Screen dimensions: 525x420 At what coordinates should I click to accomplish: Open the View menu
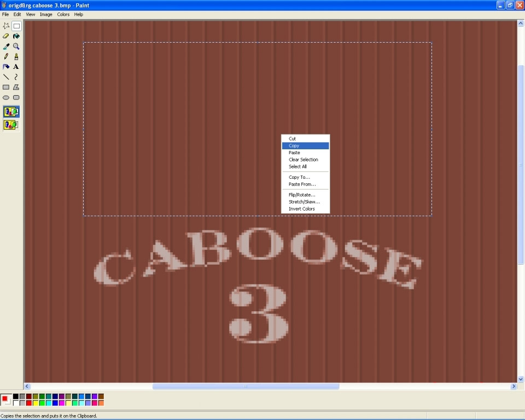coord(31,14)
